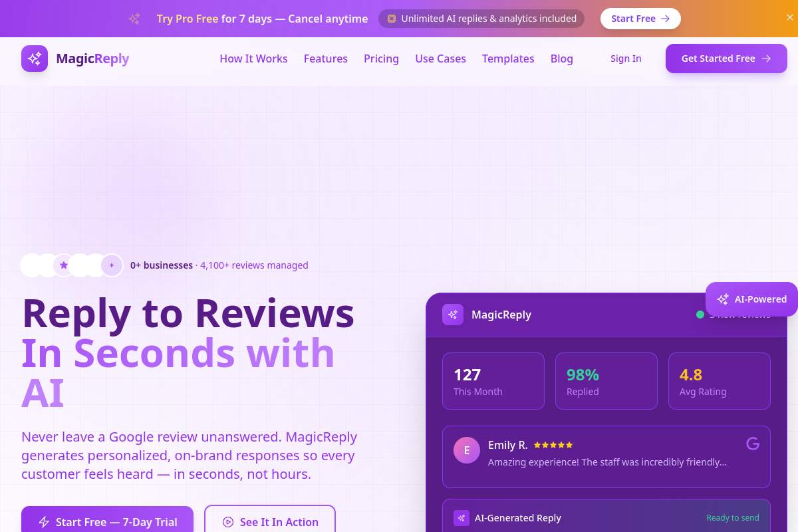The image size is (798, 532).
Task: Click the Ready to send label
Action: click(733, 518)
